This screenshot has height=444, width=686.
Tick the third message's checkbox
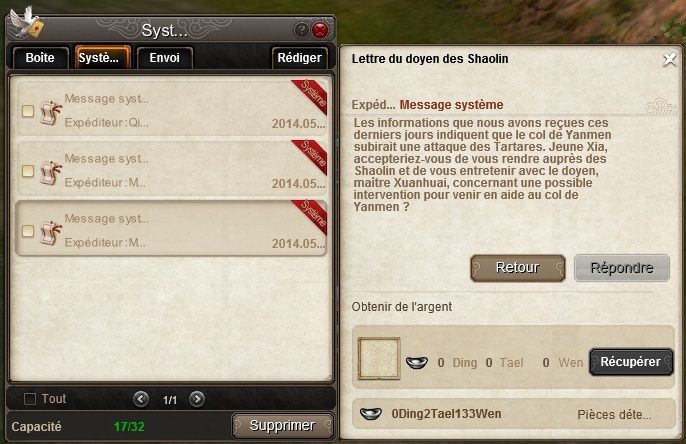pyautogui.click(x=28, y=231)
